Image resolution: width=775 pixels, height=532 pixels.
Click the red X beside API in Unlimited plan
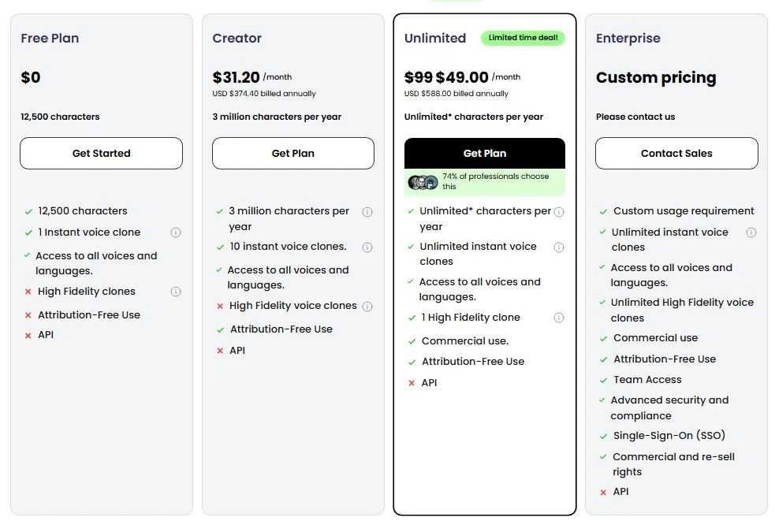point(412,383)
